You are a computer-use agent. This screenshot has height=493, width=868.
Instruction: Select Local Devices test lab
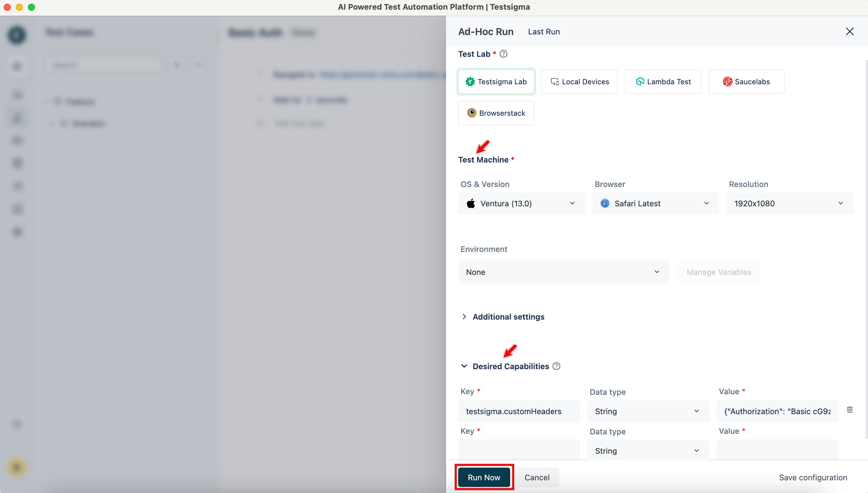click(579, 82)
